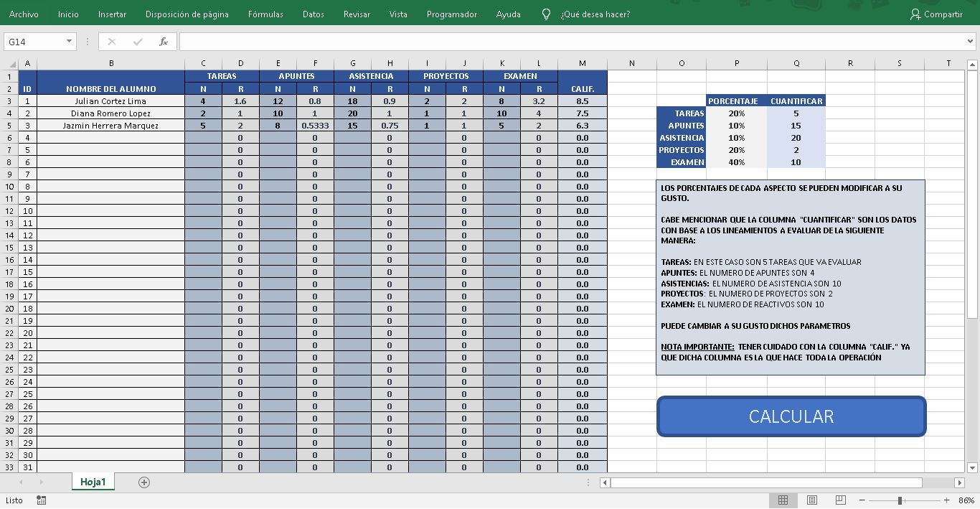Click the zoom slider handle
The height and width of the screenshot is (509, 980).
(x=900, y=500)
